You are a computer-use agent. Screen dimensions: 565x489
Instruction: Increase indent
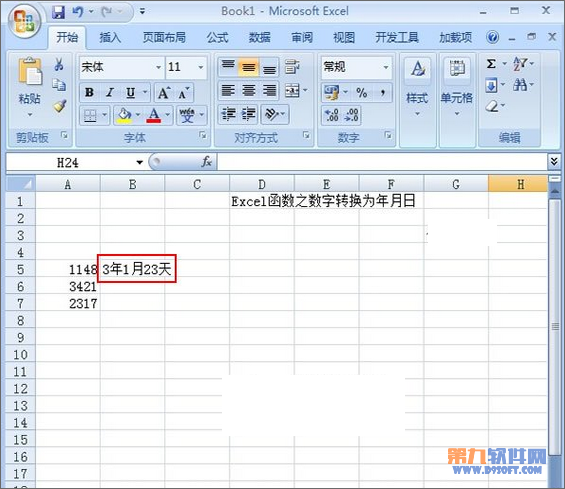pyautogui.click(x=249, y=114)
